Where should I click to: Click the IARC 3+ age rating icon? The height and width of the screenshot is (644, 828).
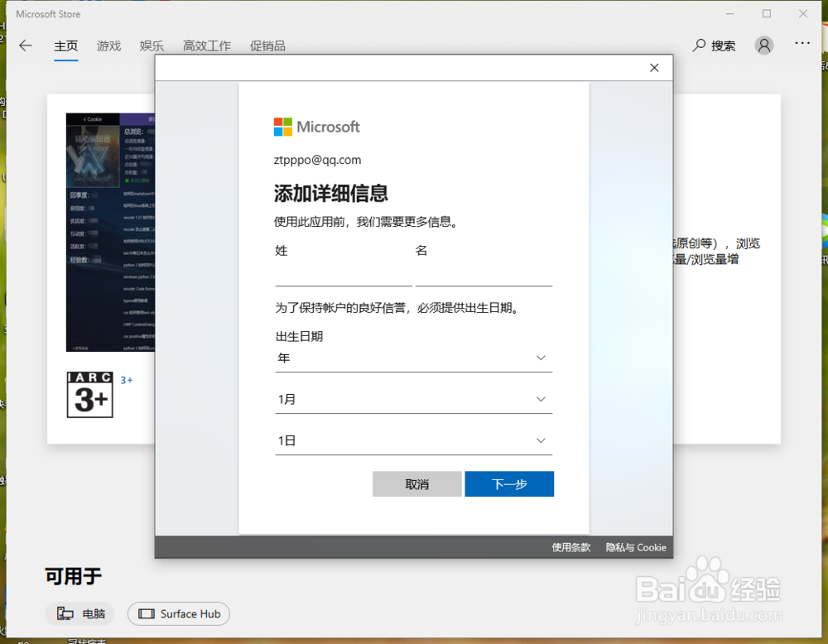point(89,395)
